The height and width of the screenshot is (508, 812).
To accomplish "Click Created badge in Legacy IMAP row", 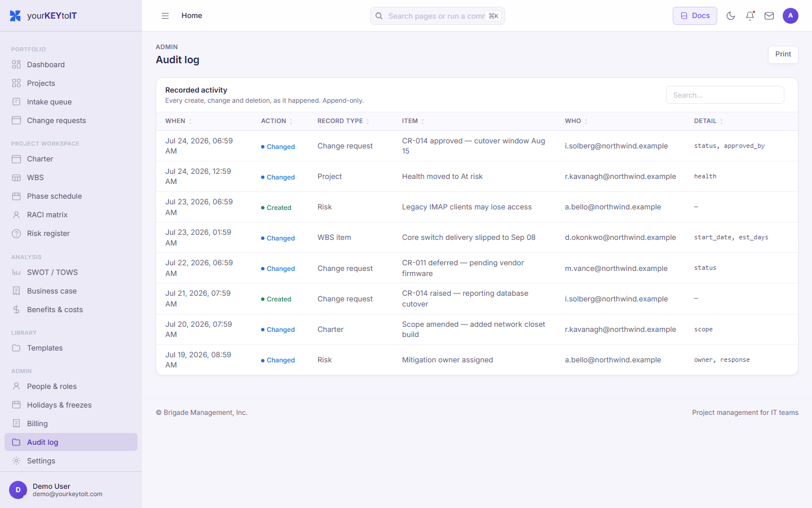I will coord(276,208).
